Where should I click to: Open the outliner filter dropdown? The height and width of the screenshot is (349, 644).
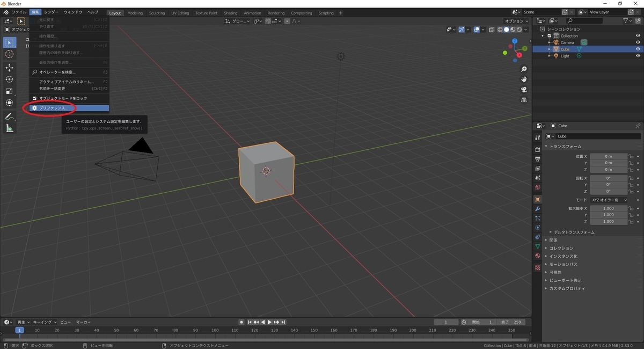coord(628,21)
